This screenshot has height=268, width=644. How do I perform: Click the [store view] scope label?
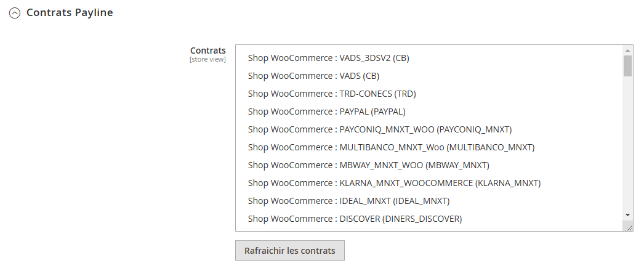click(207, 60)
